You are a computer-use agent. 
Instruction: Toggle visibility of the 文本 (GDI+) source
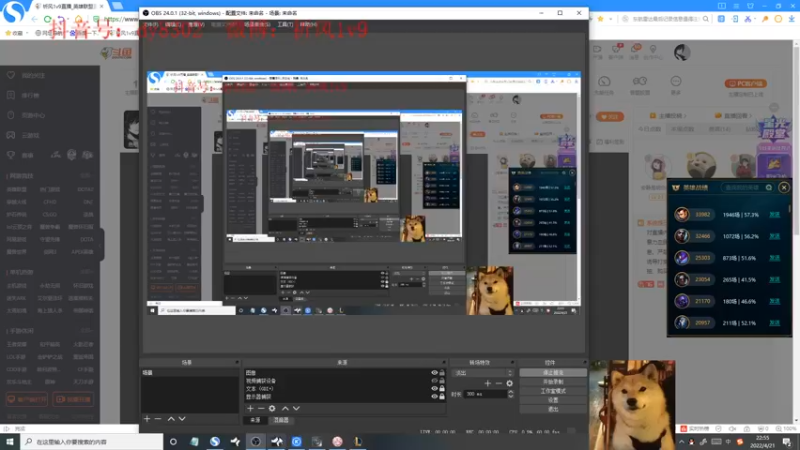point(434,389)
